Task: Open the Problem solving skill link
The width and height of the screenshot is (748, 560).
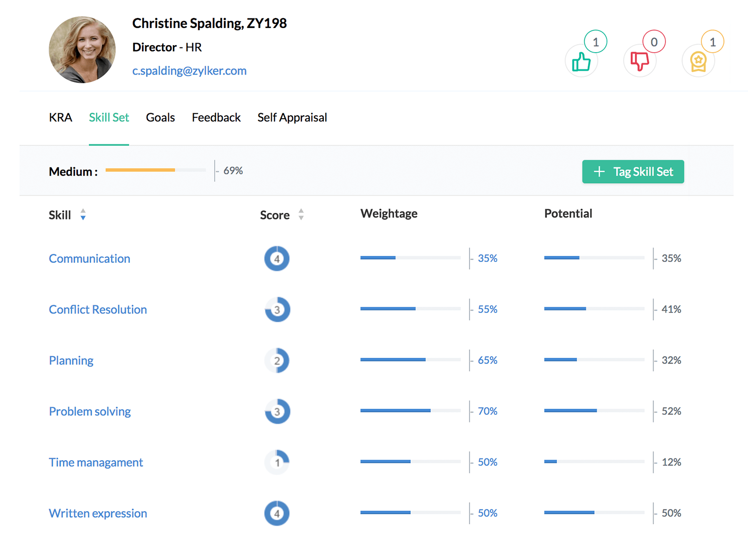Action: tap(90, 411)
